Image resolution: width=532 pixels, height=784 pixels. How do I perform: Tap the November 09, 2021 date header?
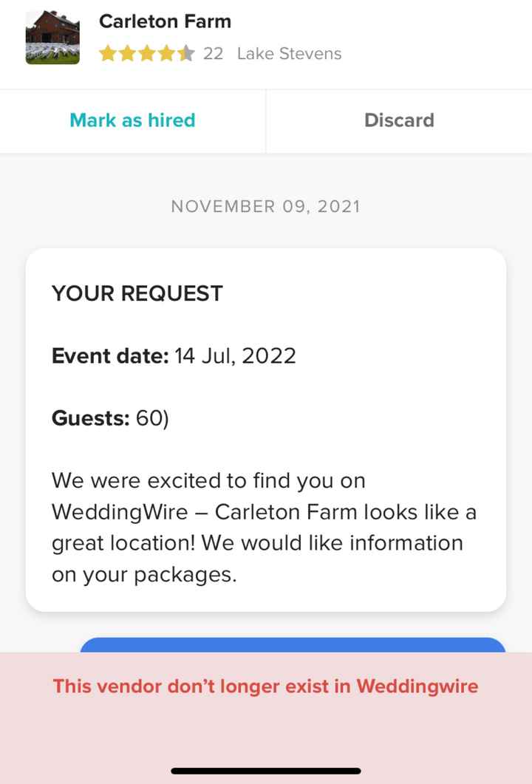tap(266, 206)
